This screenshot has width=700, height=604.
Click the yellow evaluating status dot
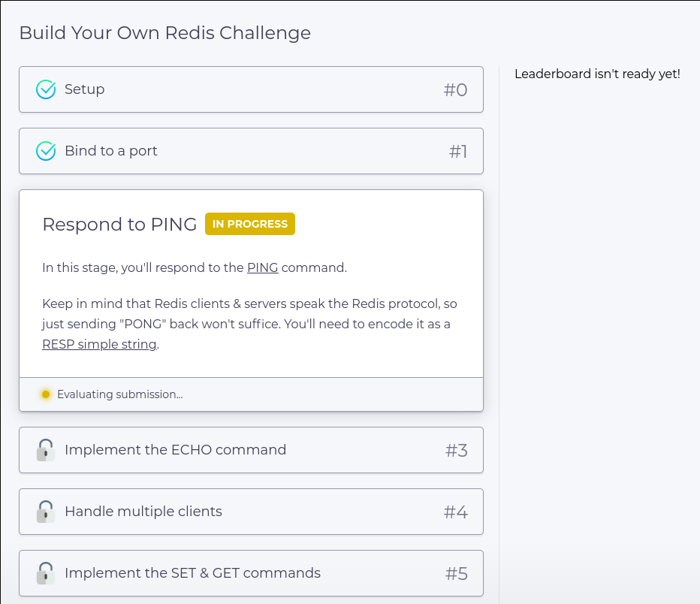(46, 394)
